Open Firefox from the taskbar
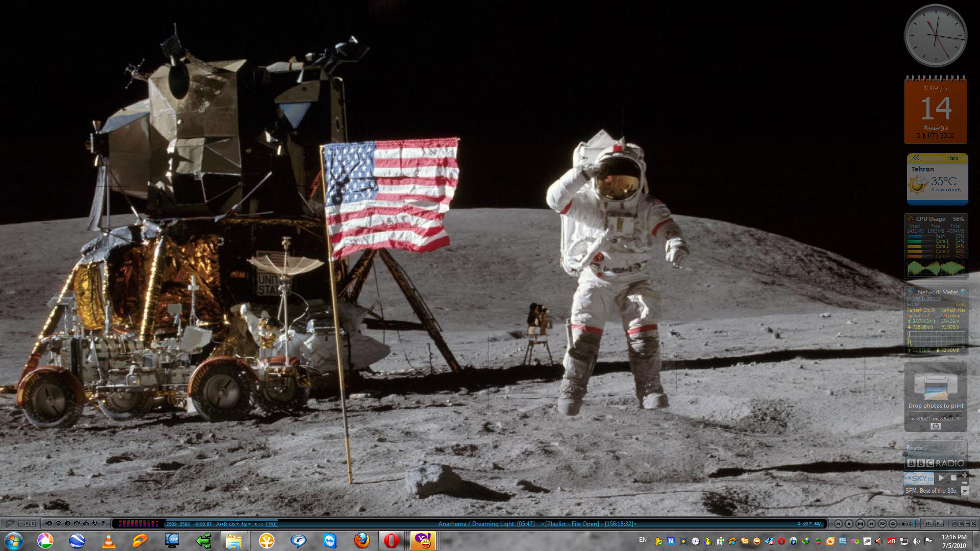This screenshot has height=551, width=980. pyautogui.click(x=362, y=541)
